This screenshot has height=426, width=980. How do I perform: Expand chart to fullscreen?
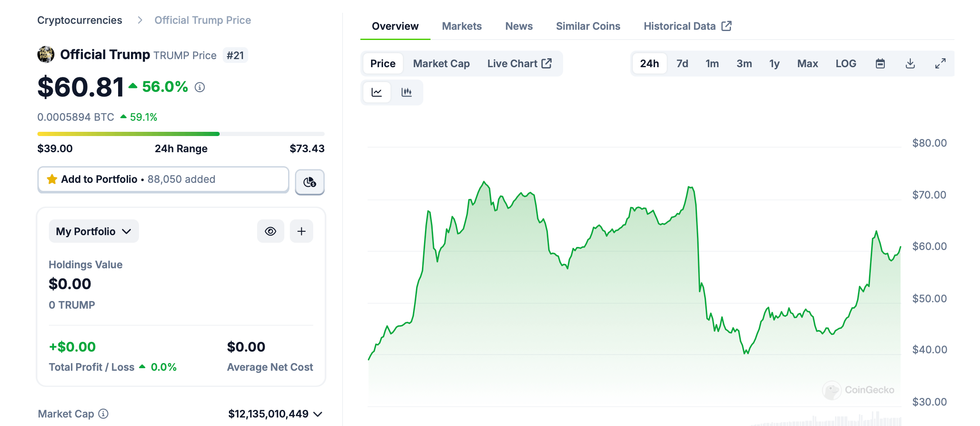pos(940,64)
